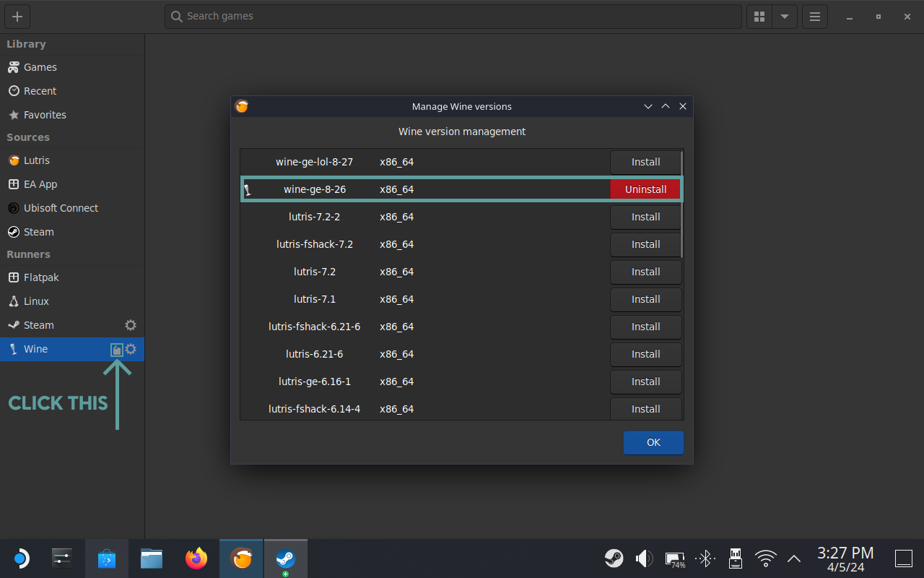Install lutris-fshack-7.2 version
The height and width of the screenshot is (578, 924).
click(x=645, y=244)
